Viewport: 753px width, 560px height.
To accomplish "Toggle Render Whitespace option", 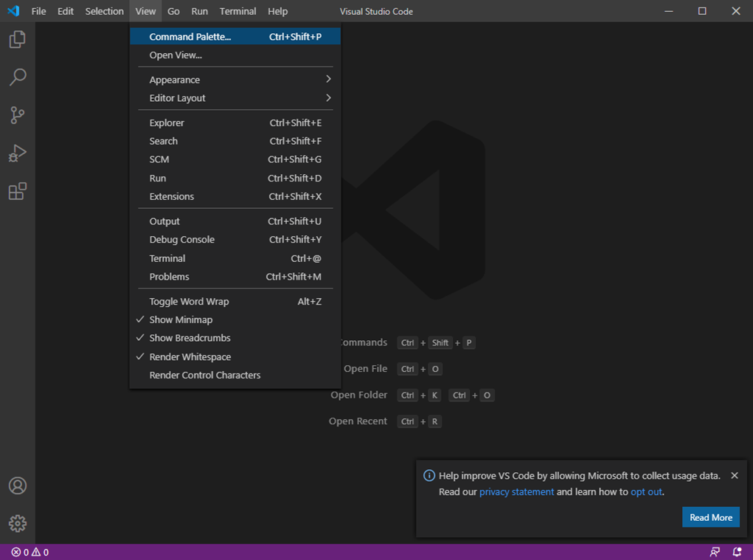I will click(235, 357).
